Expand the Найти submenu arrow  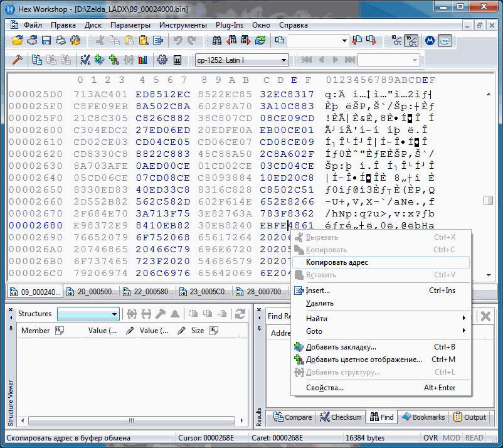click(x=464, y=318)
